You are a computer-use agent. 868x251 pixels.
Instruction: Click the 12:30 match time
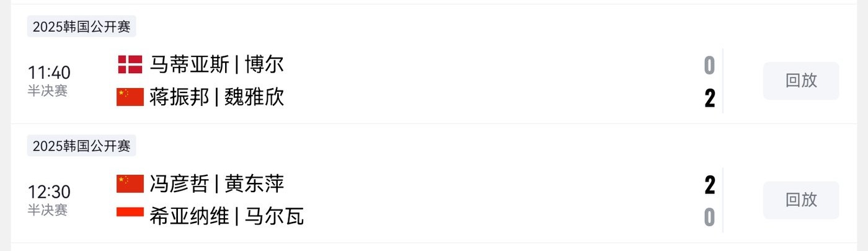point(49,192)
